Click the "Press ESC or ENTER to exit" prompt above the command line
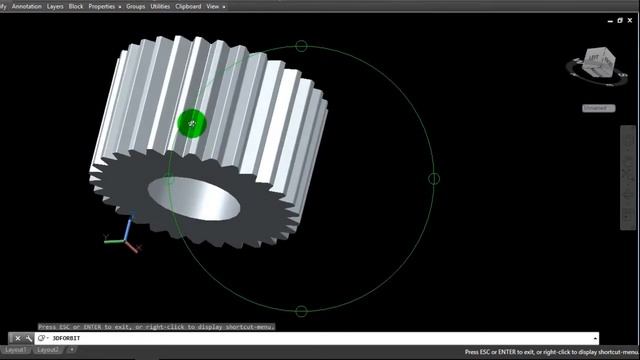Screen dimensions: 640x360 coord(157,327)
